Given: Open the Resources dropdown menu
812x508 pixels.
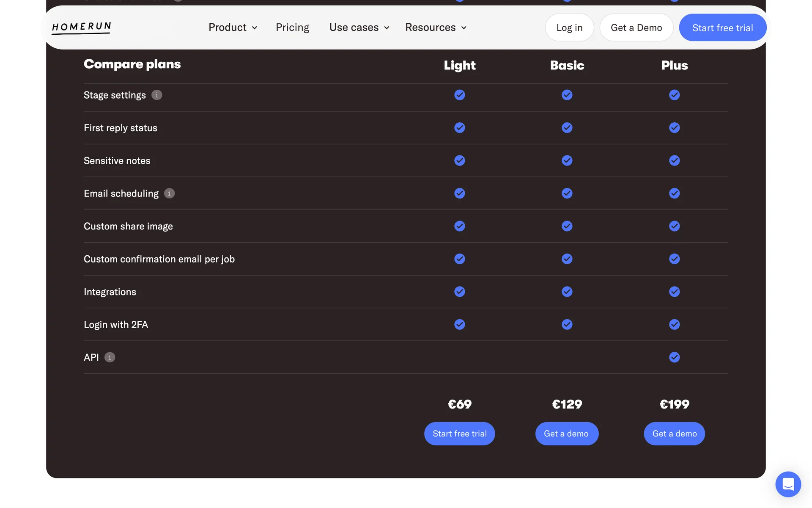Looking at the screenshot, I should 436,28.
